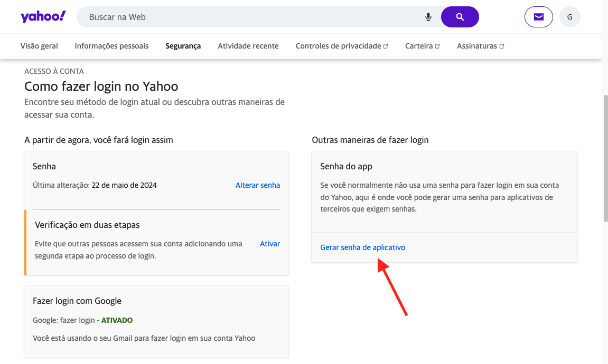
Task: Open the profile avatar labeled G
Action: 569,17
